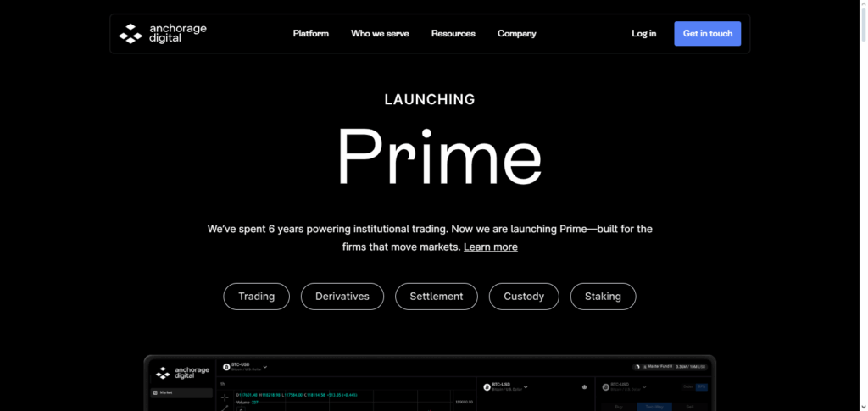Screen dimensions: 868x411
Task: Click the crosshair tool in preview chart
Action: [225, 397]
